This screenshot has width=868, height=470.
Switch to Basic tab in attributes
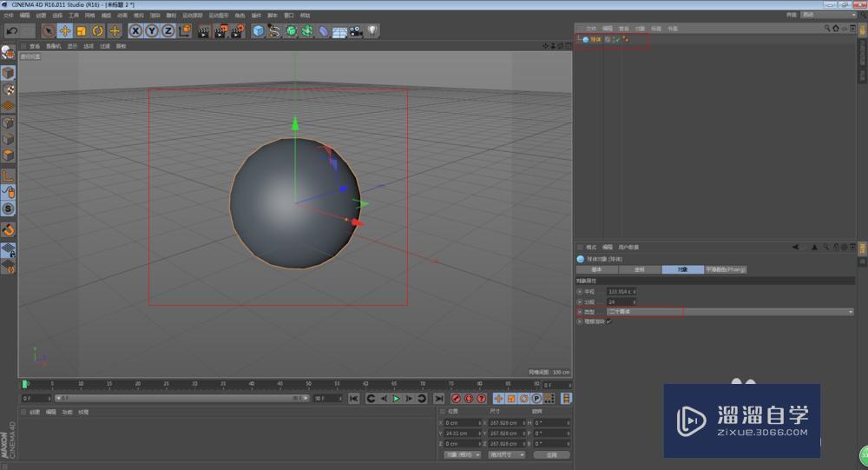[x=597, y=269]
